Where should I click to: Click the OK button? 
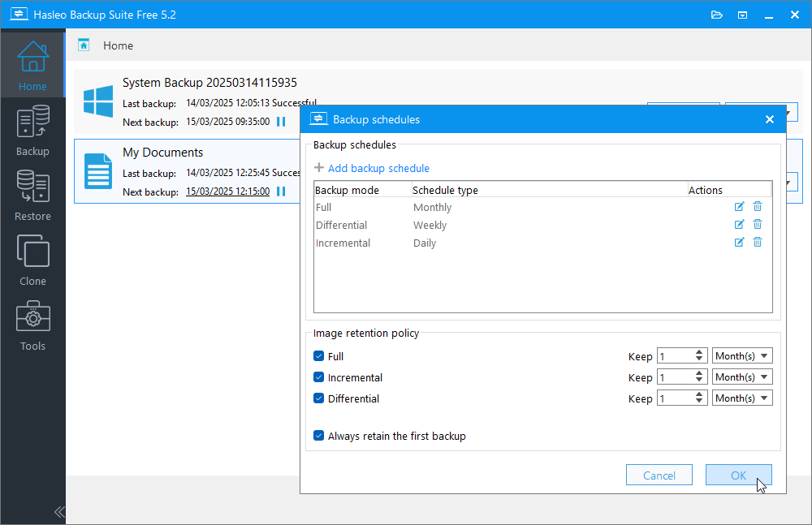pos(738,475)
